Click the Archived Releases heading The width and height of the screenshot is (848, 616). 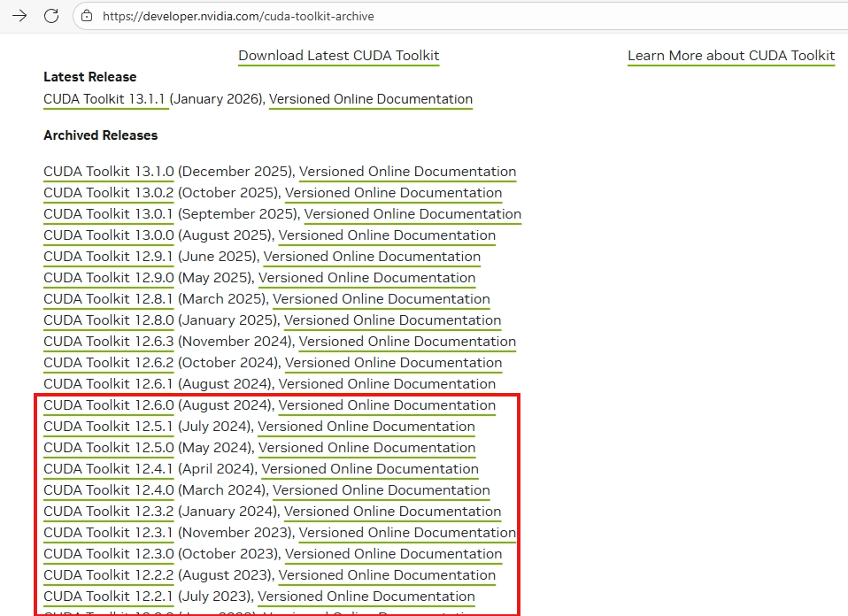pos(101,135)
